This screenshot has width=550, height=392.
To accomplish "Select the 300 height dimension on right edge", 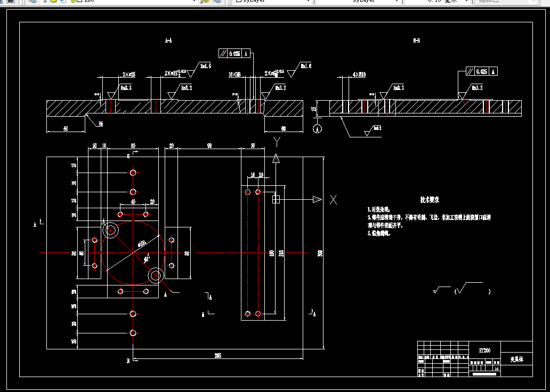I will [320, 253].
